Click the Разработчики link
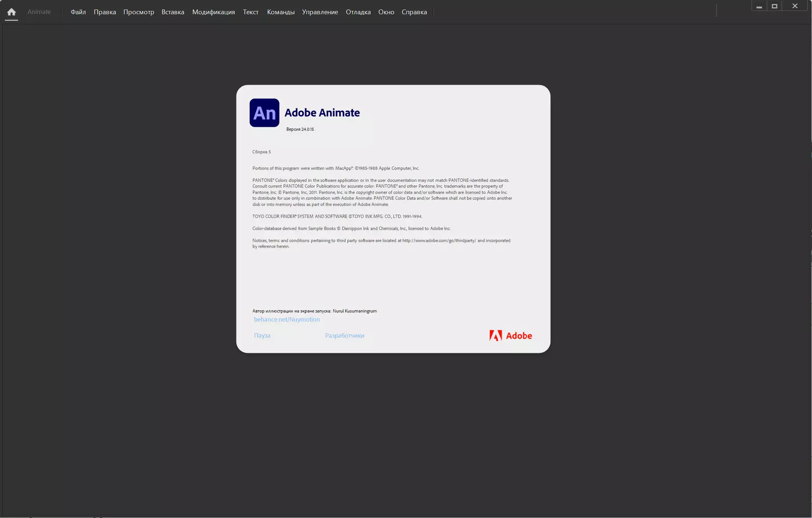The image size is (812, 518). click(x=344, y=336)
